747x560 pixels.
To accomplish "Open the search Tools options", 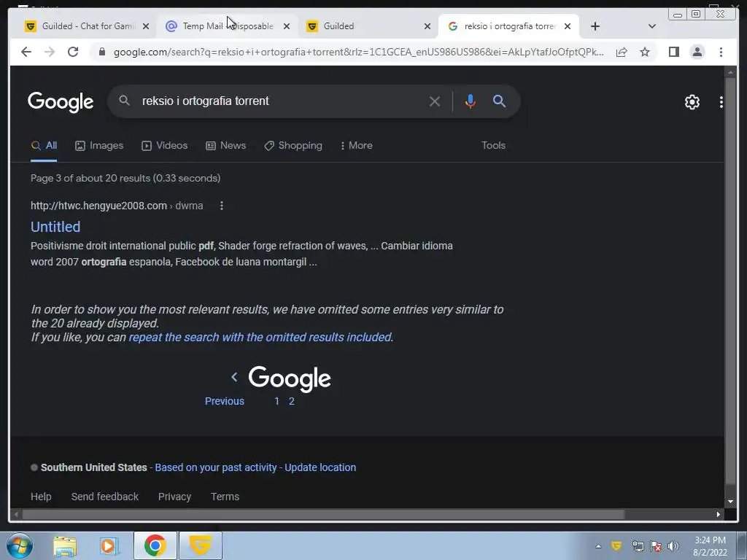I will [x=493, y=146].
